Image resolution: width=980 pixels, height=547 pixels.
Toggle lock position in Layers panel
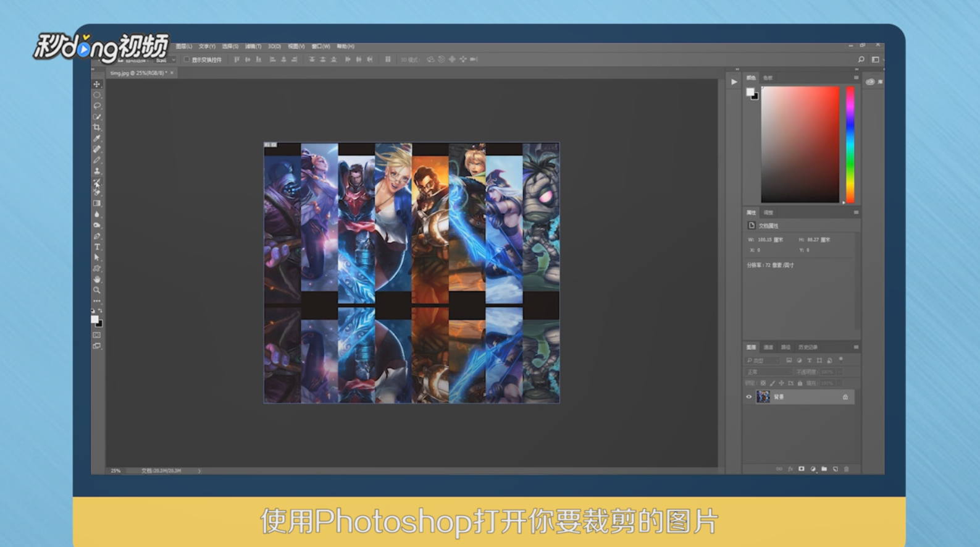pyautogui.click(x=781, y=383)
